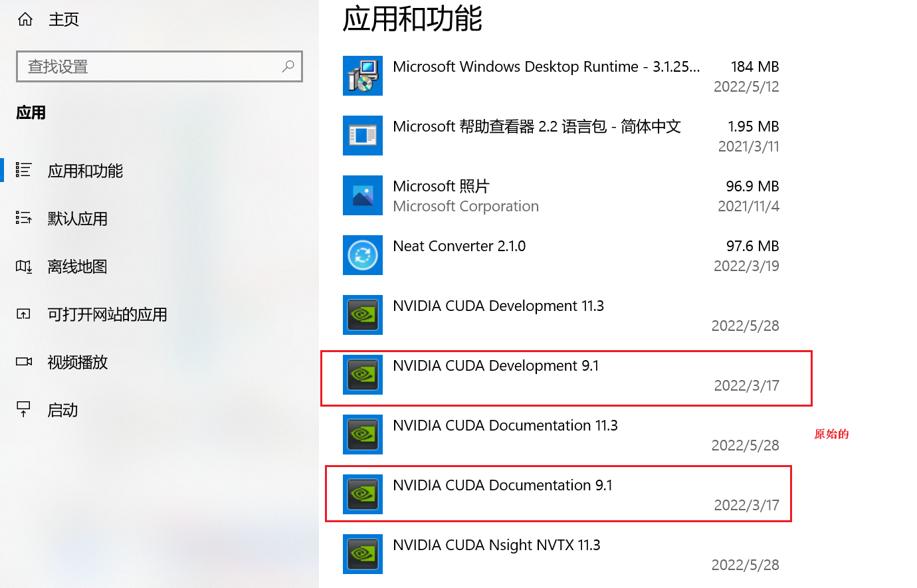Click the 视频播放 camera icon

tap(24, 362)
